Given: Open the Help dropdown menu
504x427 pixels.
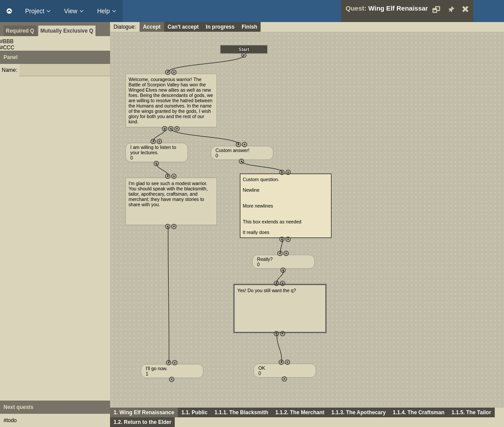Looking at the screenshot, I should tap(107, 11).
